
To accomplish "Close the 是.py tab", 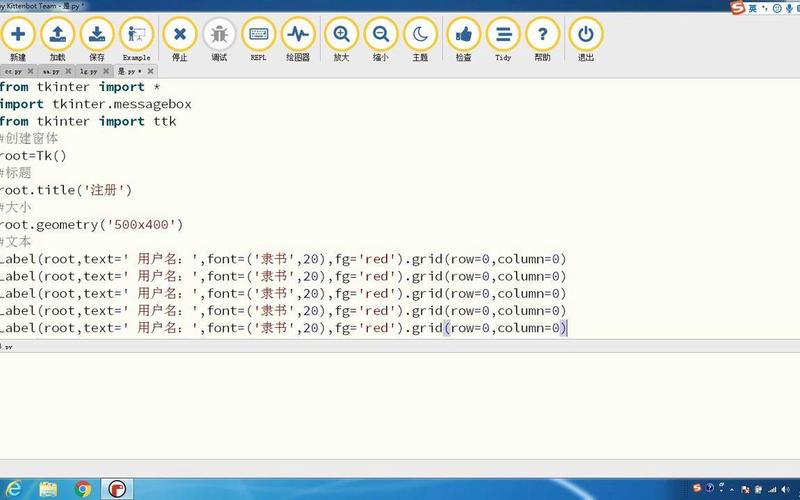I will coord(151,71).
